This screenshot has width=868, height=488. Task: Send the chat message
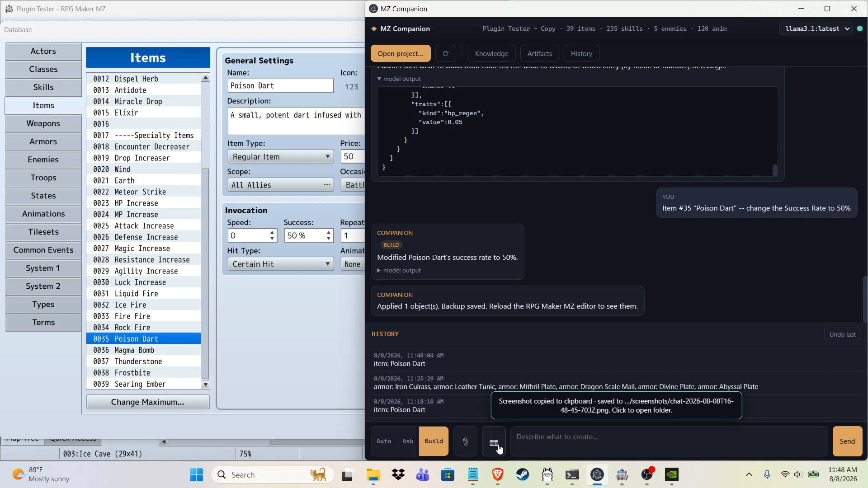(848, 441)
